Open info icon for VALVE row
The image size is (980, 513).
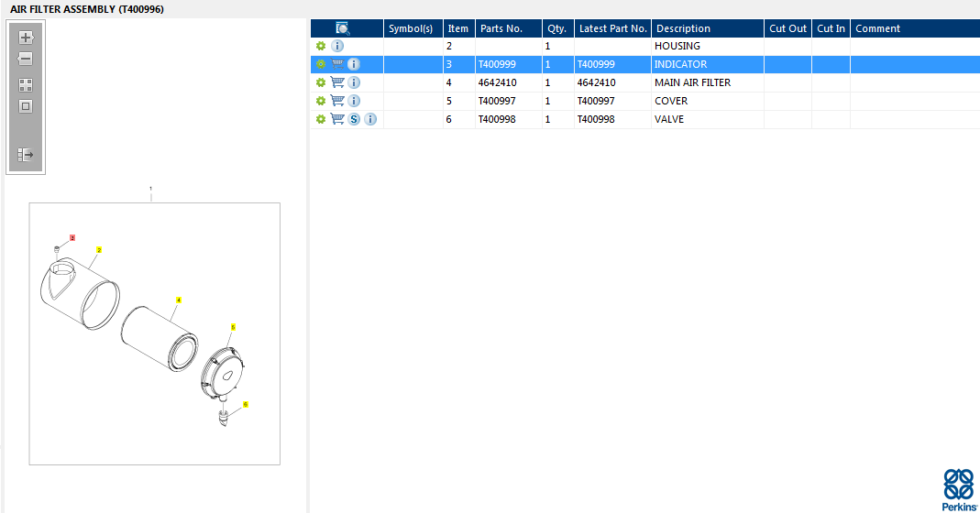[370, 119]
